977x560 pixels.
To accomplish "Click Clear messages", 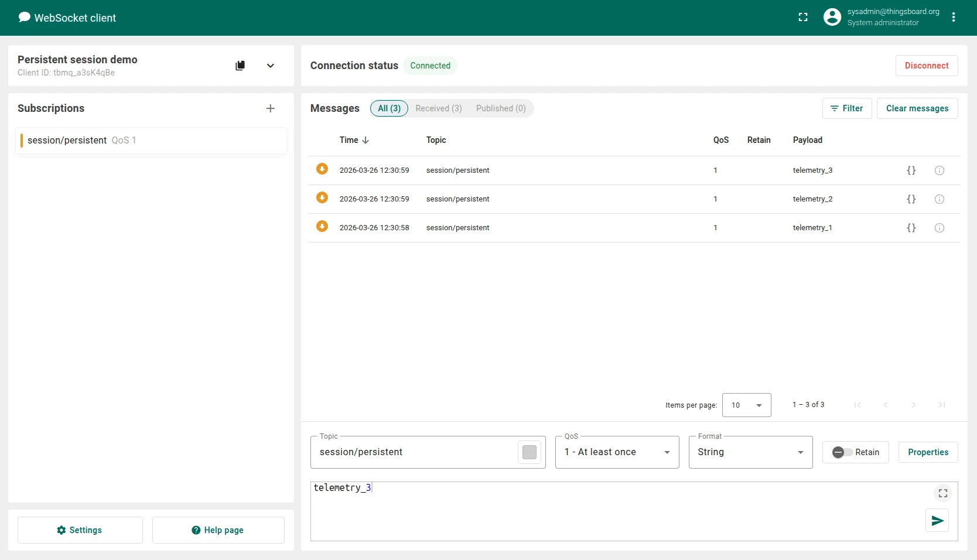I will coord(917,108).
